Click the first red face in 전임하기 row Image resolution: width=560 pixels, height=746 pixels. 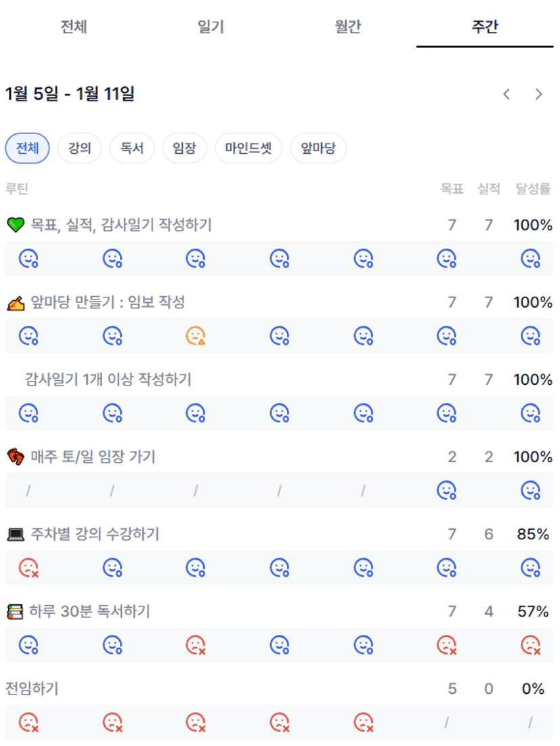28,722
